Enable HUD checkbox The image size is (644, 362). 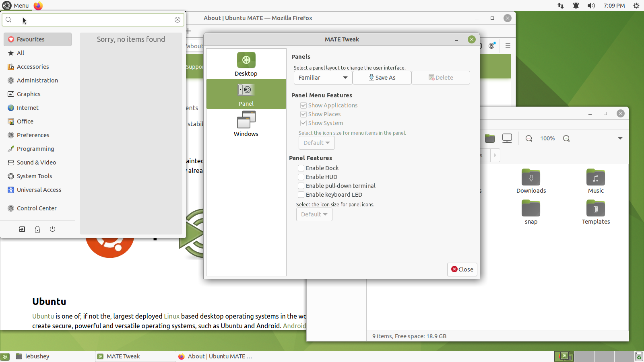pyautogui.click(x=301, y=177)
